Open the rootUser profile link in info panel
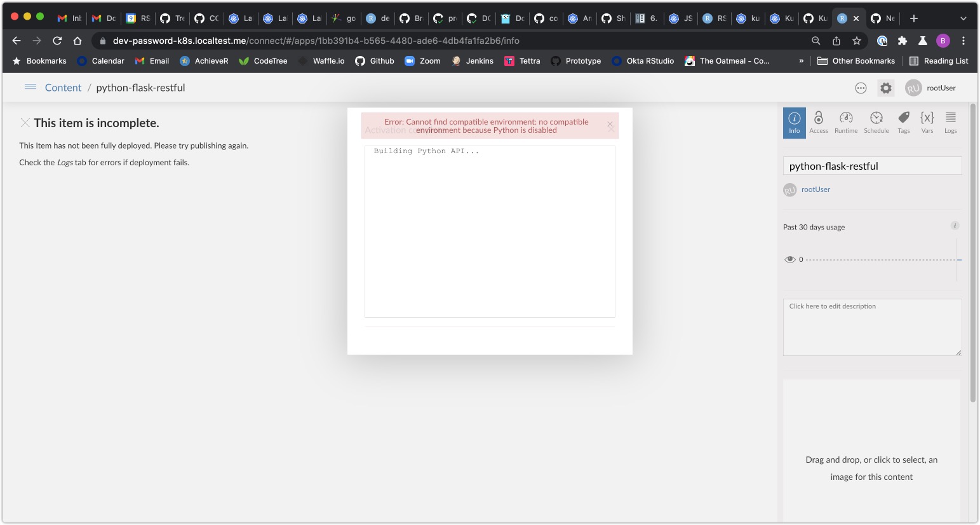This screenshot has height=525, width=980. 816,189
